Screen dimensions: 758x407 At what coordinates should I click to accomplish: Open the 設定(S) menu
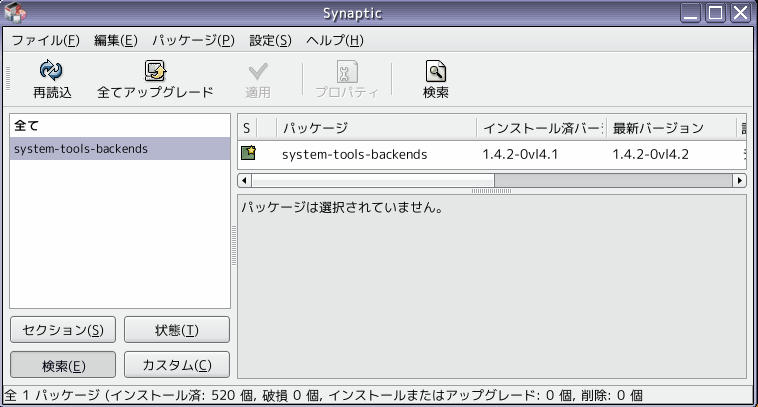click(x=270, y=40)
